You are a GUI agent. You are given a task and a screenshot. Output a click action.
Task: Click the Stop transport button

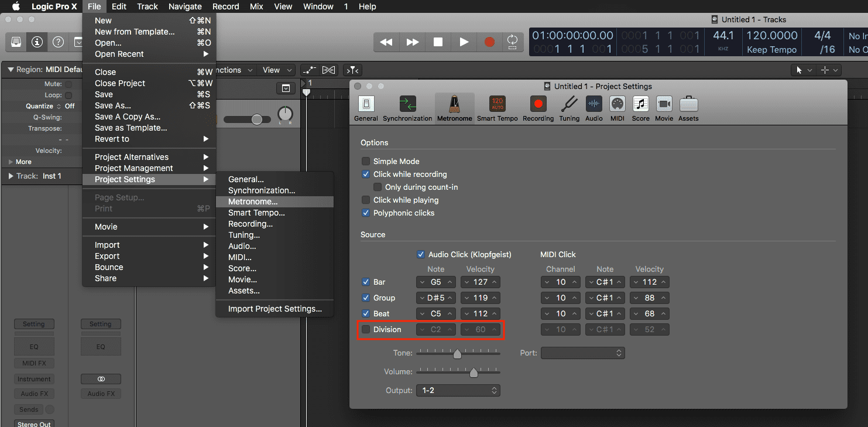[438, 42]
